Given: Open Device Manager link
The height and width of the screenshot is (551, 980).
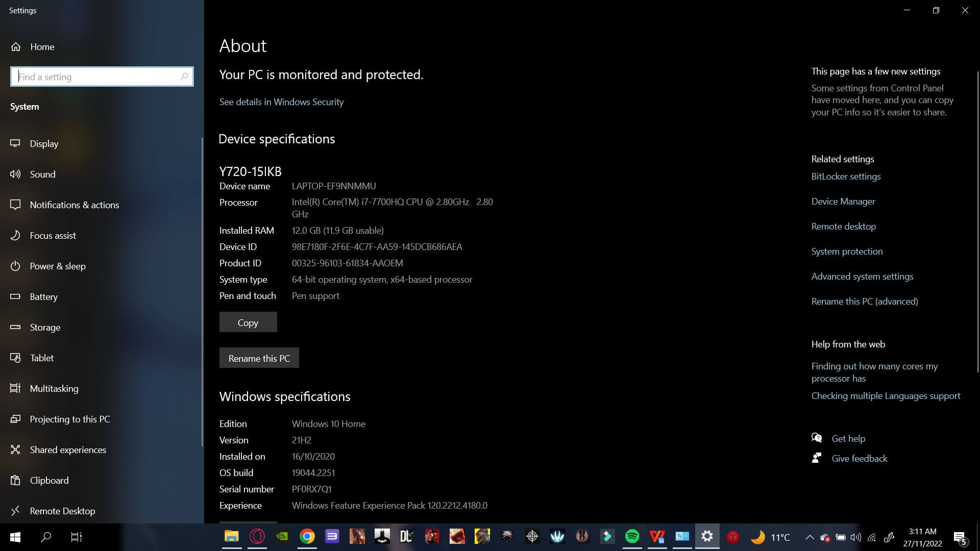Looking at the screenshot, I should point(843,201).
